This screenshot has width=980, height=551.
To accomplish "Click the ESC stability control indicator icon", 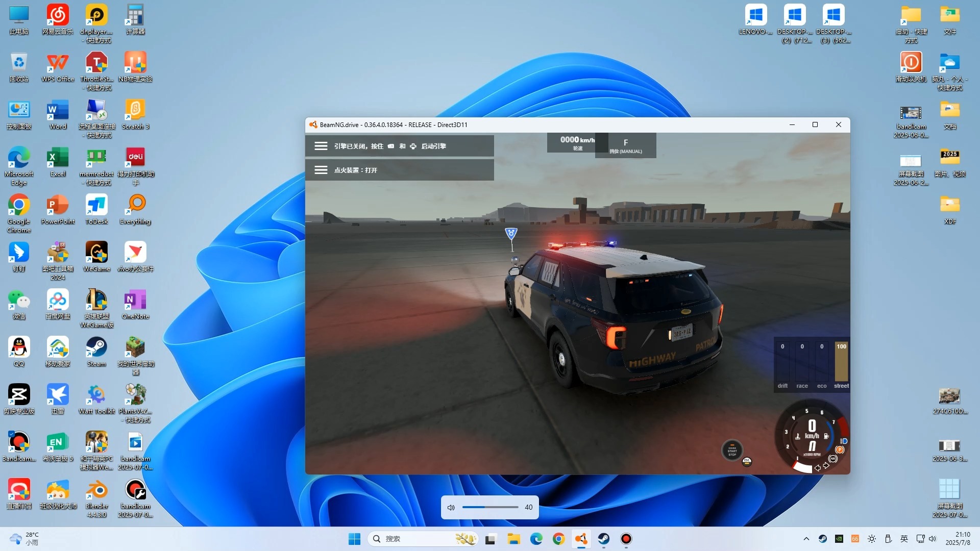I will [x=747, y=461].
